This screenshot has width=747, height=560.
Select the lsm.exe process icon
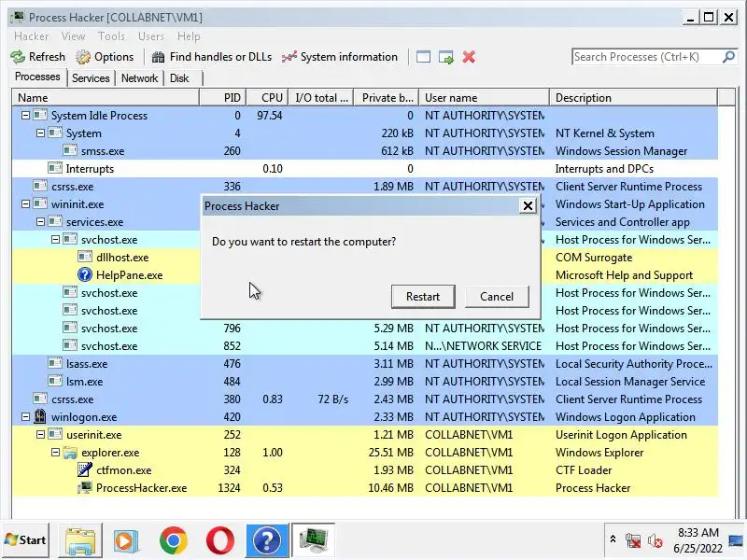tap(55, 381)
